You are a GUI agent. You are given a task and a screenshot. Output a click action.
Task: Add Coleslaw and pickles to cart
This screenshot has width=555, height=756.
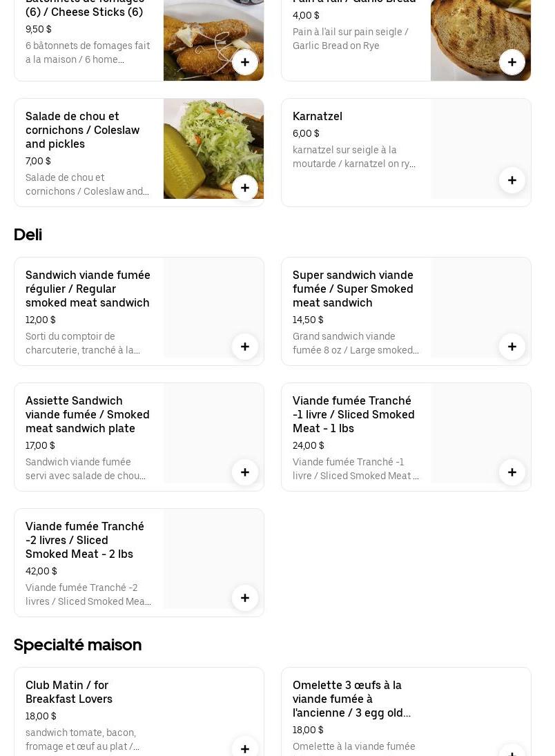(x=245, y=188)
